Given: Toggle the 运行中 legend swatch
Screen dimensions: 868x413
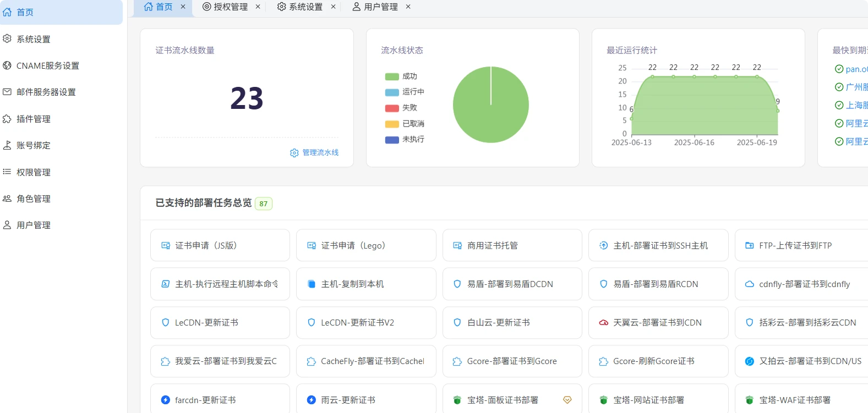Looking at the screenshot, I should (392, 92).
